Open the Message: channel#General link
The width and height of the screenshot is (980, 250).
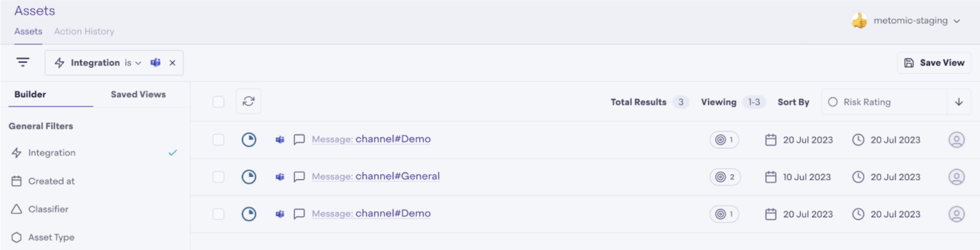pos(376,176)
